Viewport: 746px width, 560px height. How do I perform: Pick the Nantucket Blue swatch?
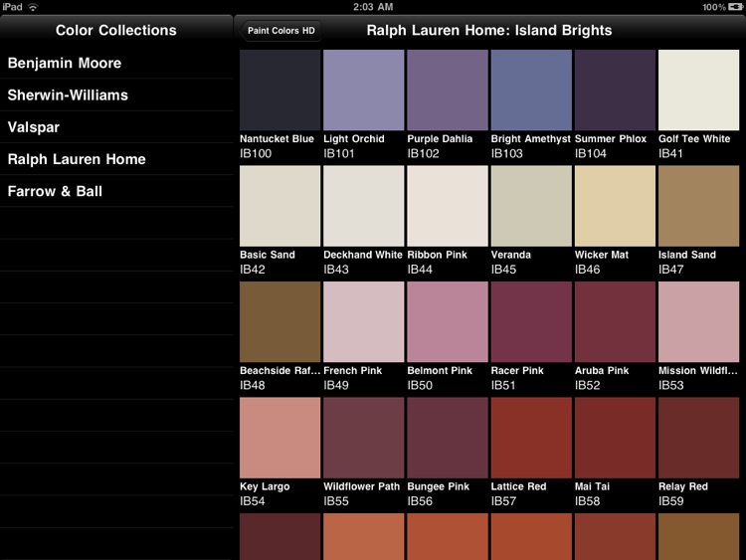[280, 90]
